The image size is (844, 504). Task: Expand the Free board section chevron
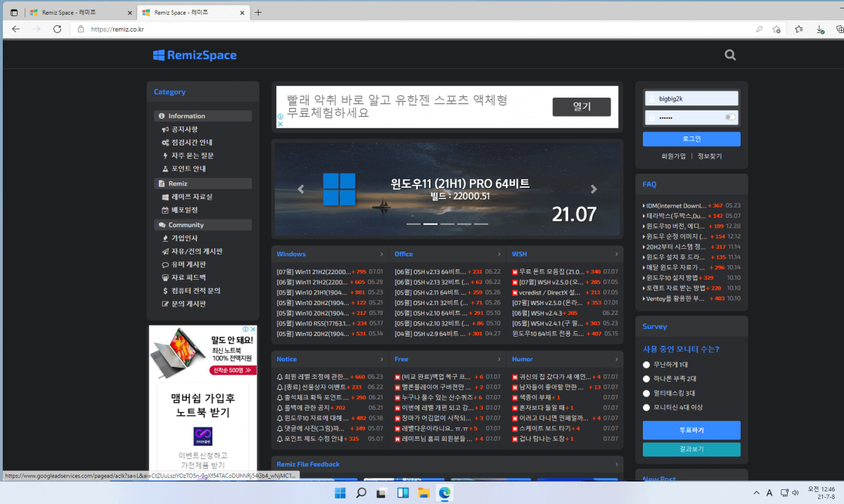coord(499,358)
